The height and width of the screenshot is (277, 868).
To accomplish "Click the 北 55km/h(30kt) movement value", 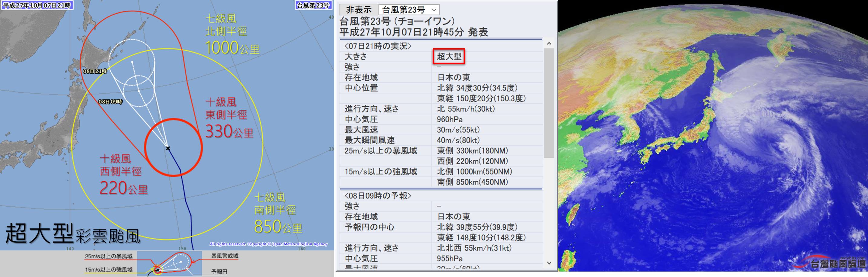I will click(466, 109).
